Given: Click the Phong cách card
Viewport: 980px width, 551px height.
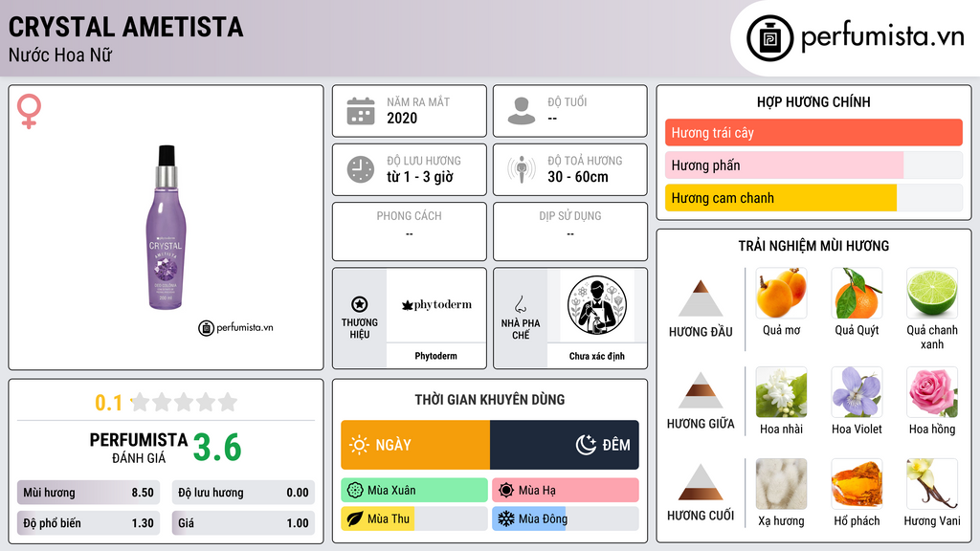Looking at the screenshot, I should pos(410,231).
